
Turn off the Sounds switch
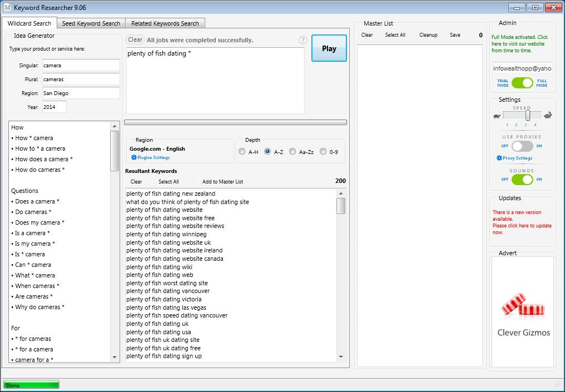522,179
